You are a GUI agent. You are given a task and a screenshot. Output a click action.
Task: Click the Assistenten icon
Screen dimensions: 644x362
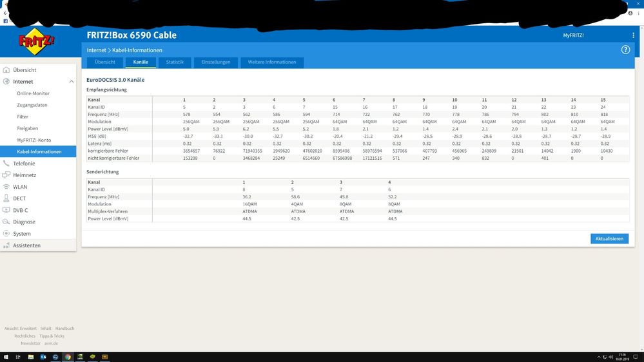click(6, 245)
